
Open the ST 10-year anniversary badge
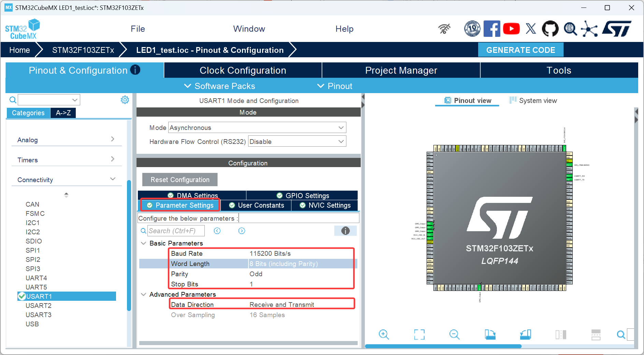[x=472, y=29]
